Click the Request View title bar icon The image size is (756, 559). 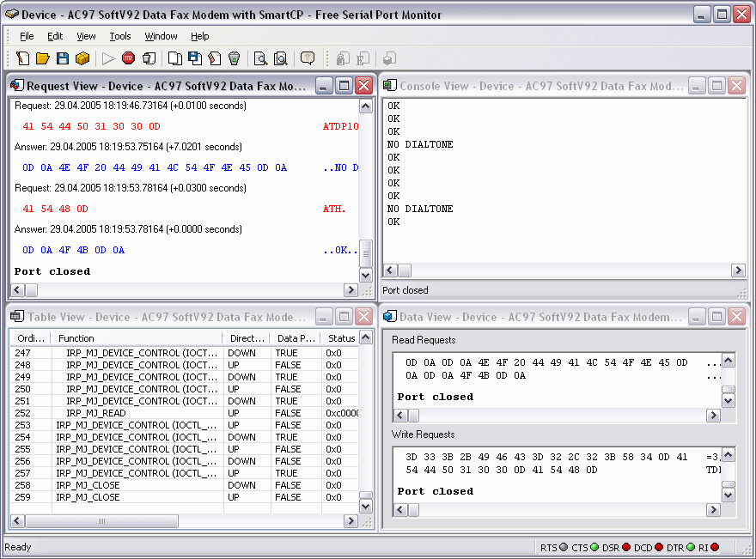(x=16, y=86)
